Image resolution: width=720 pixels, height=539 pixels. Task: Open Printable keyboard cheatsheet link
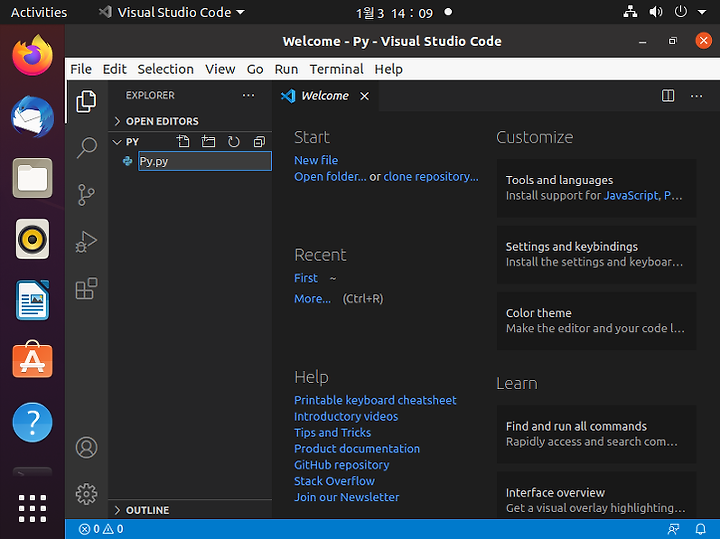[375, 400]
